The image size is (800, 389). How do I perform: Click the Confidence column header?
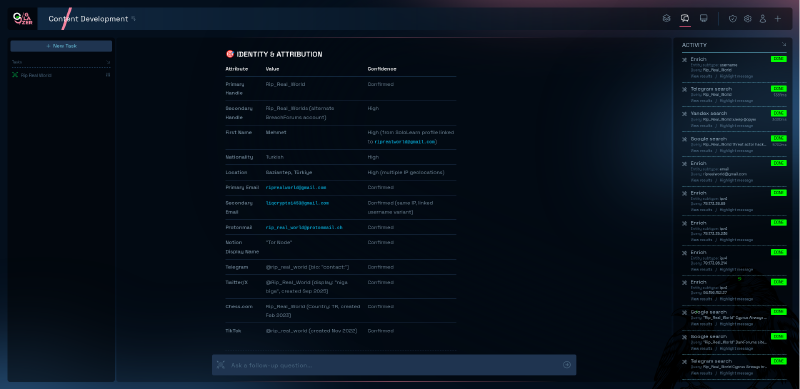(382, 69)
